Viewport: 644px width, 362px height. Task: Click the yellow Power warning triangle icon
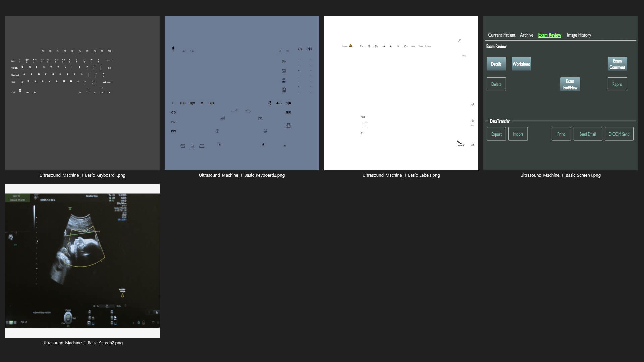pyautogui.click(x=350, y=45)
